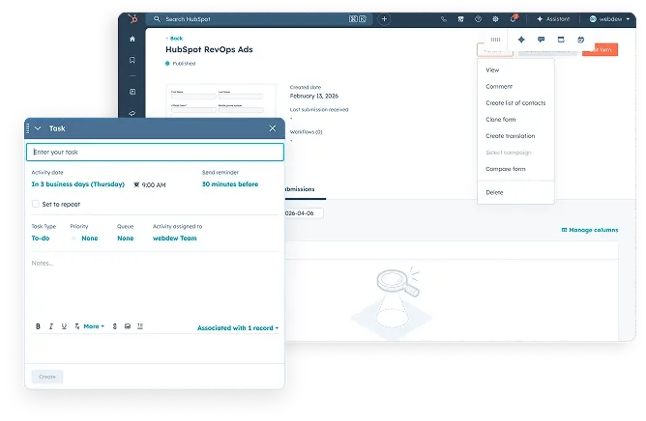Viewport: 646px width, 421px height.
Task: Toggle bold formatting in notes
Action: (38, 326)
